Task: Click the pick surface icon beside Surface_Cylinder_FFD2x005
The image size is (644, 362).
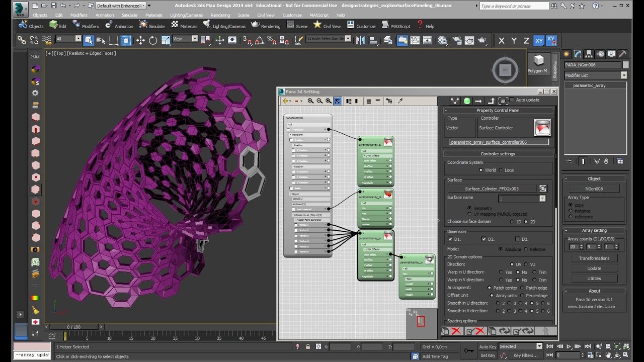Action: click(x=543, y=189)
